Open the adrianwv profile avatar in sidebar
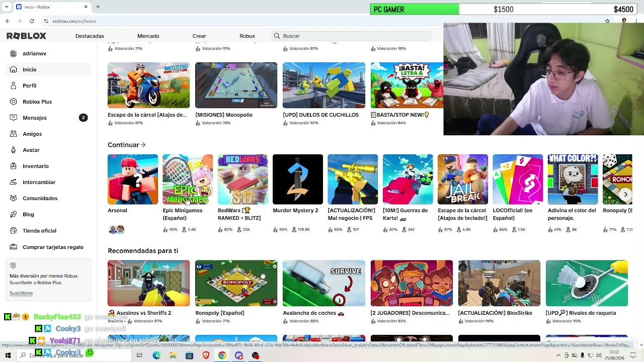Image resolution: width=644 pixels, height=362 pixels. tap(14, 53)
